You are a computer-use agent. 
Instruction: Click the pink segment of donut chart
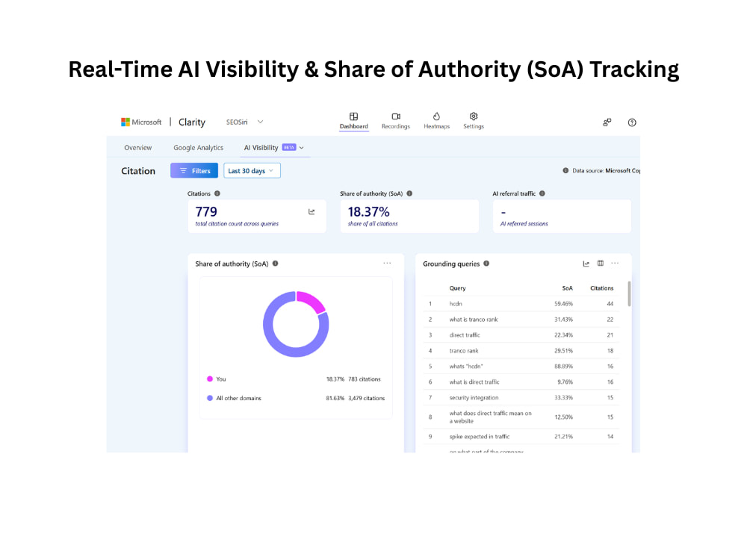click(311, 301)
